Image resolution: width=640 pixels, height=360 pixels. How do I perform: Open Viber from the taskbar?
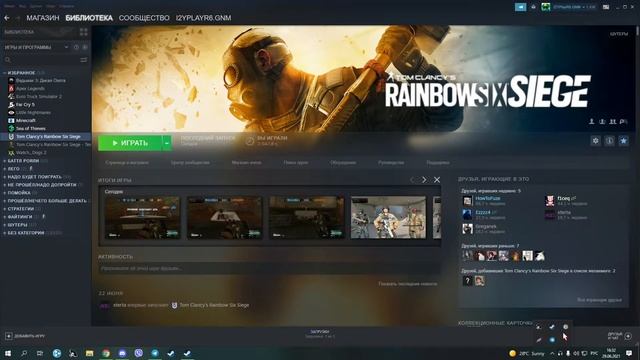138,353
